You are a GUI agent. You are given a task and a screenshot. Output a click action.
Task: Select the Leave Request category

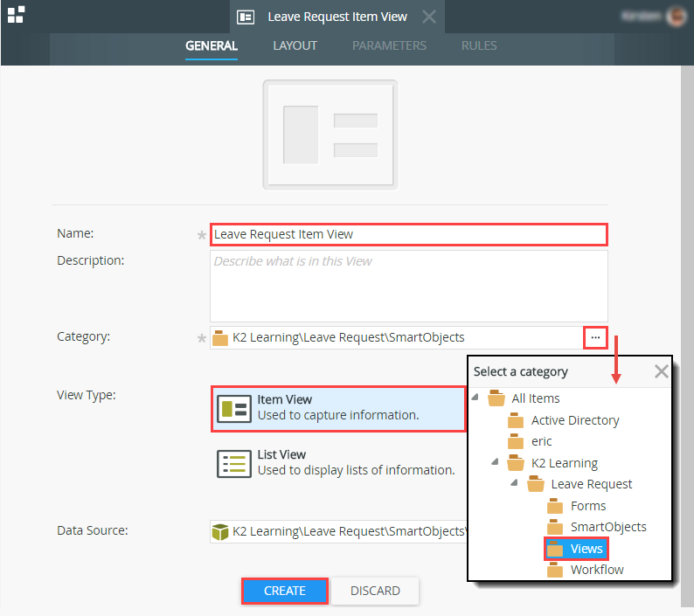click(592, 484)
